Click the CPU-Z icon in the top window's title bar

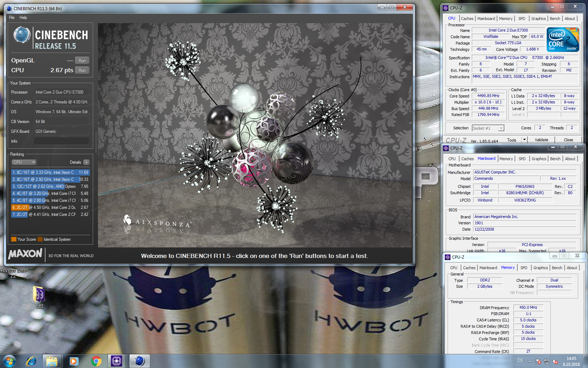pos(446,8)
